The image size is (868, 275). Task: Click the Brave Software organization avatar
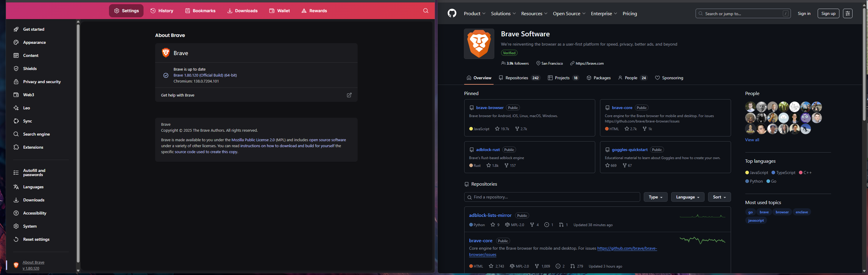(x=479, y=44)
